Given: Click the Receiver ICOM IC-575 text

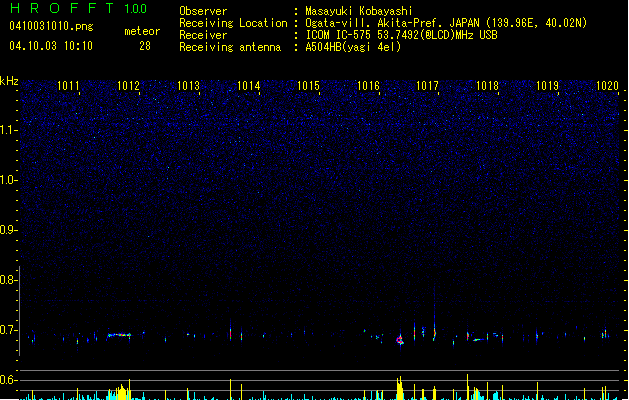Looking at the screenshot, I should pos(402,35).
